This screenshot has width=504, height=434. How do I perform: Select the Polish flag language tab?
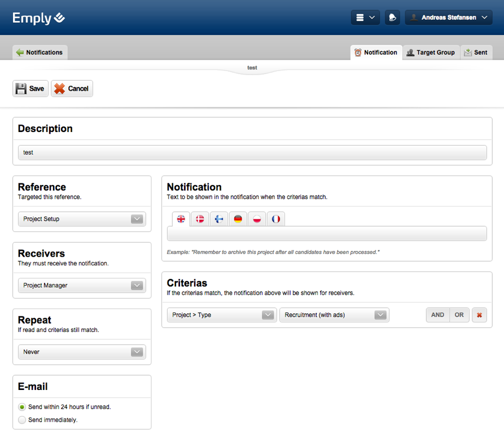257,219
